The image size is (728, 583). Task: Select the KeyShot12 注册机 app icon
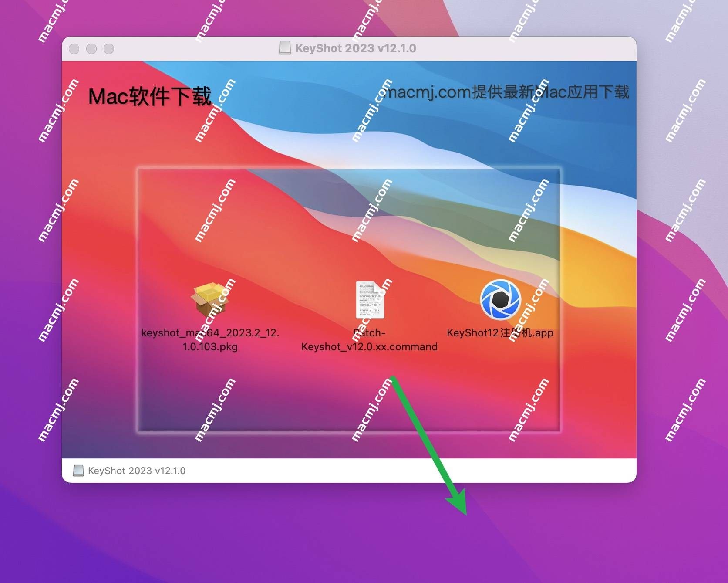tap(501, 300)
